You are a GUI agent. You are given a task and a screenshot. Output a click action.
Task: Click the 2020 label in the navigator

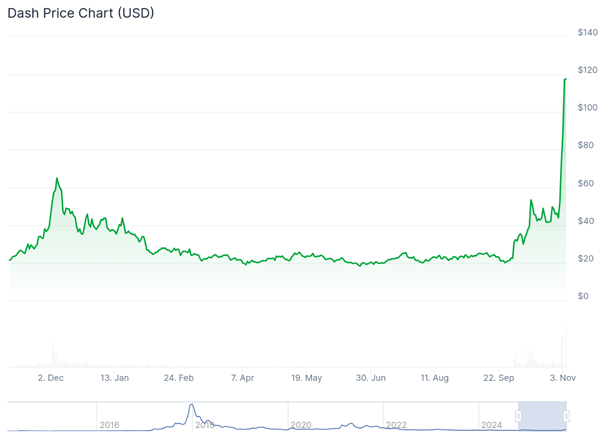click(301, 425)
